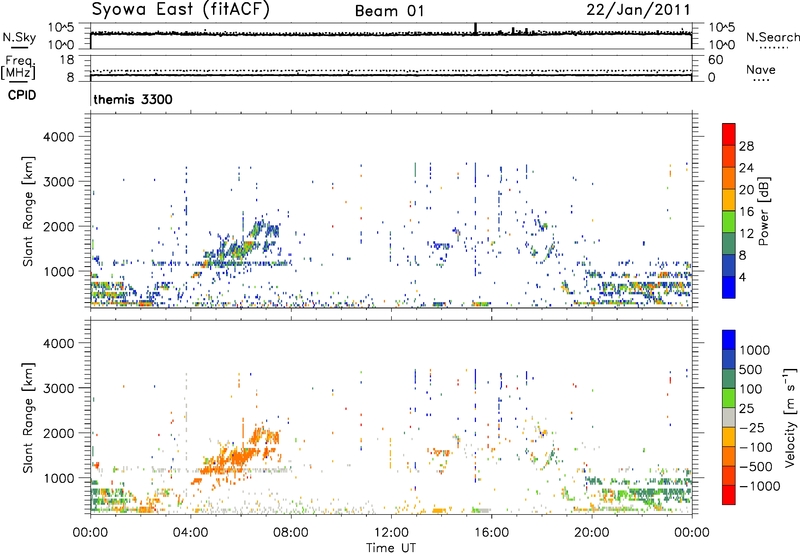This screenshot has width=800, height=554.
Task: Click the "N.Search" legend label
Action: pyautogui.click(x=772, y=37)
